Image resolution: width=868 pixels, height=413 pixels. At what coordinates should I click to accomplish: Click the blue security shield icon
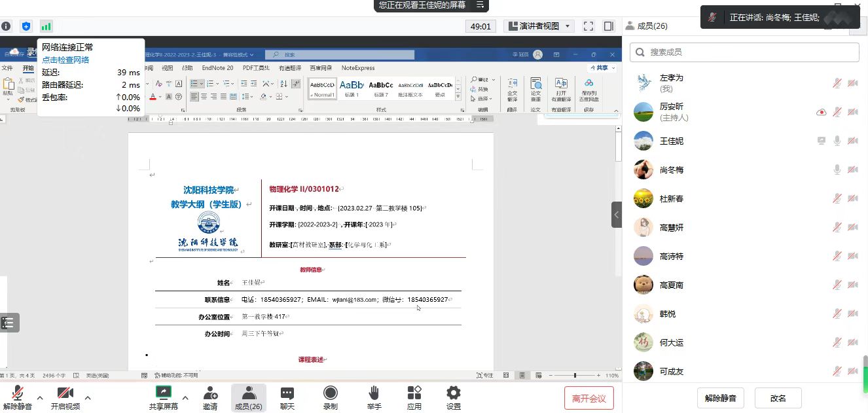click(26, 26)
